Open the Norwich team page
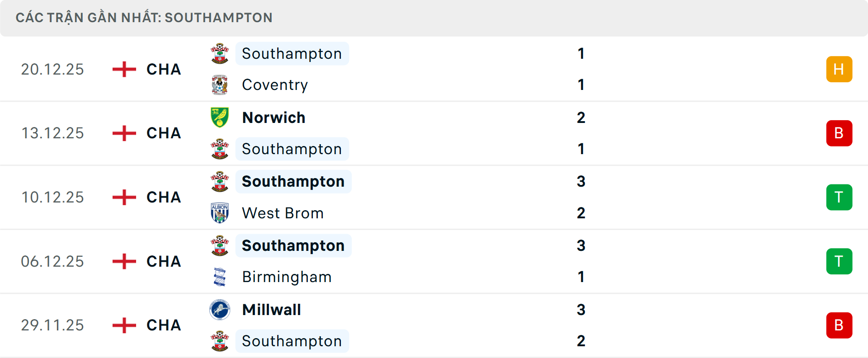This screenshot has height=358, width=868. tap(273, 118)
